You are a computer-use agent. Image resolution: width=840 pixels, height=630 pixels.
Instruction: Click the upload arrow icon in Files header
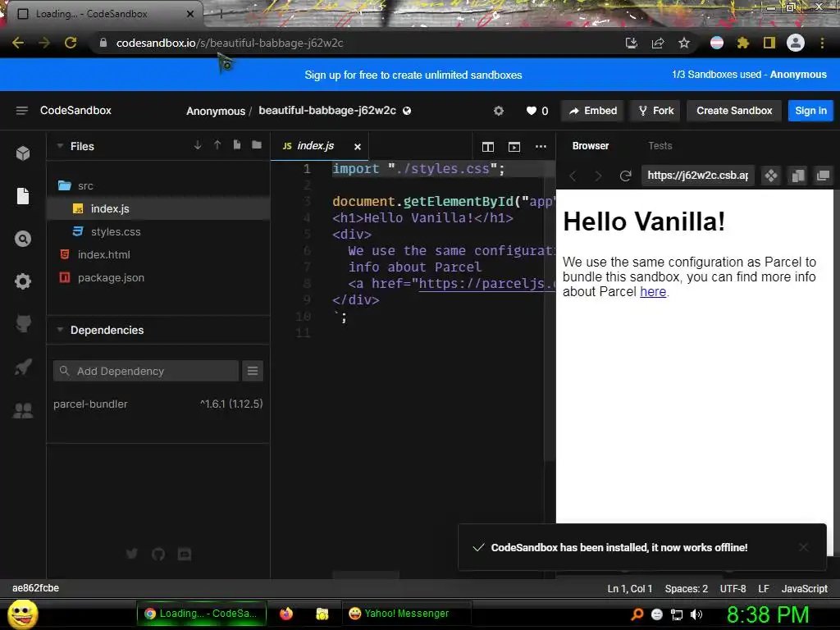pos(217,145)
